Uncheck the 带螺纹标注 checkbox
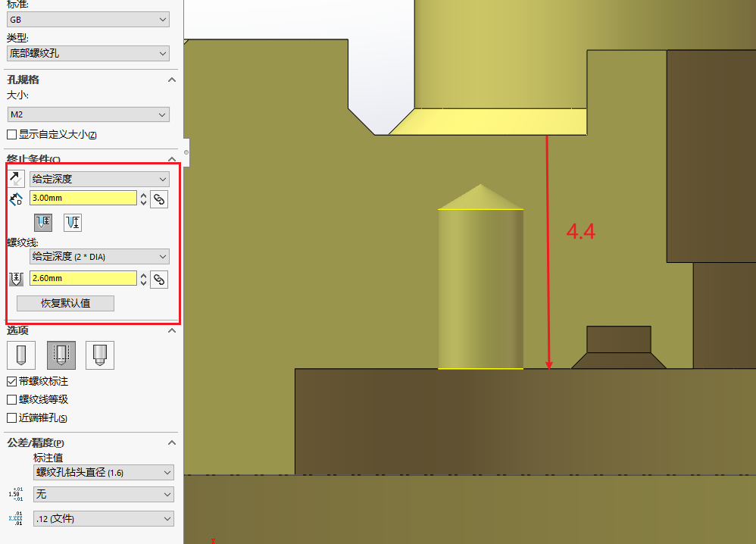Image resolution: width=756 pixels, height=544 pixels. [x=11, y=381]
